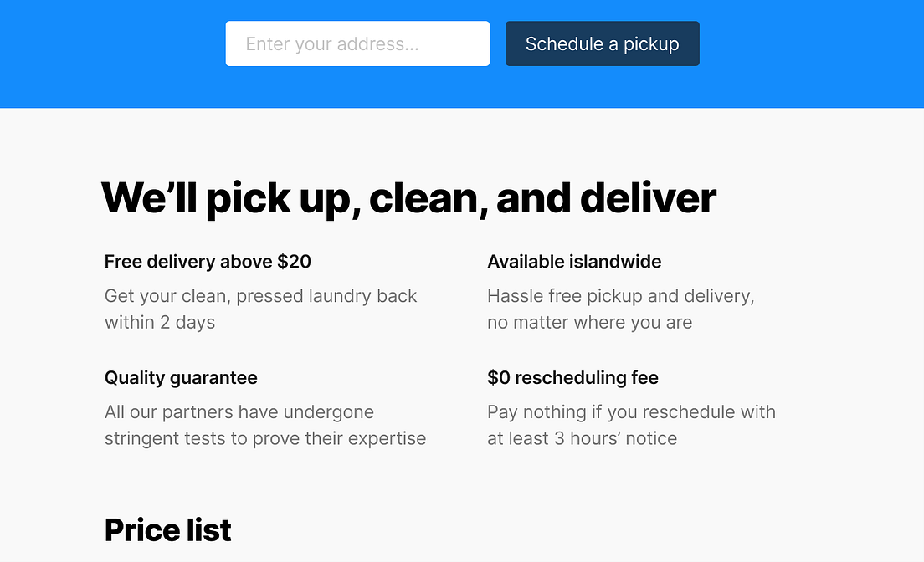
Task: Click the 'Schedule a pickup' button label
Action: pyautogui.click(x=602, y=43)
